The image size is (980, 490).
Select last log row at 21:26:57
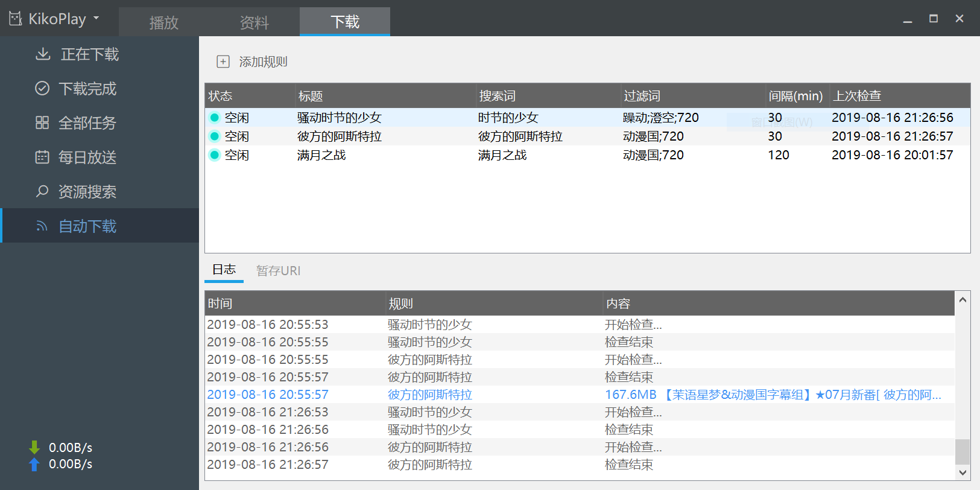click(580, 465)
